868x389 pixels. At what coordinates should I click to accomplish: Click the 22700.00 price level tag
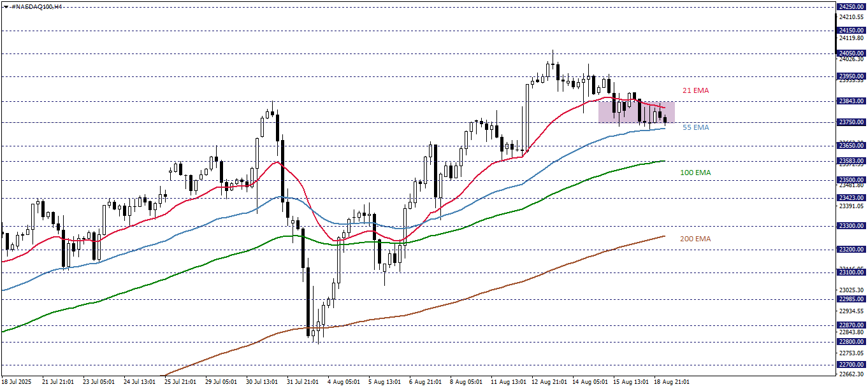[851, 364]
